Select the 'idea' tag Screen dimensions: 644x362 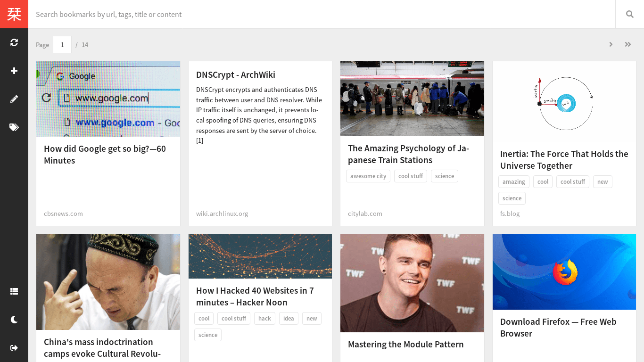tap(289, 319)
